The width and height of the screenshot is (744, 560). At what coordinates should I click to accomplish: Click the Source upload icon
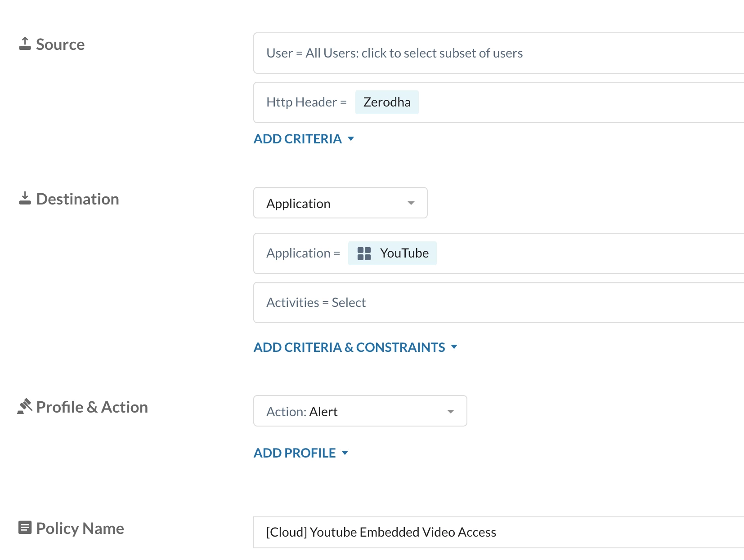coord(25,44)
